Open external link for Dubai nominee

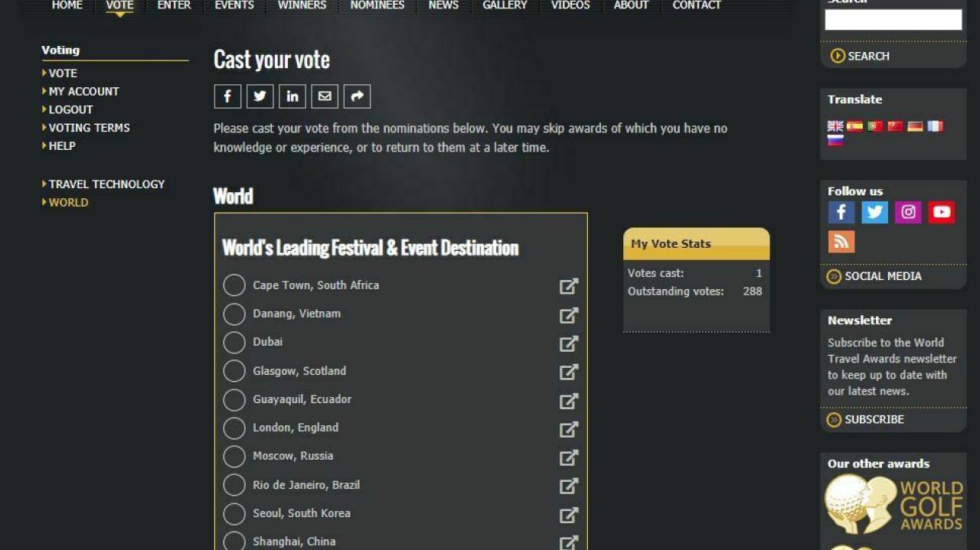[569, 343]
